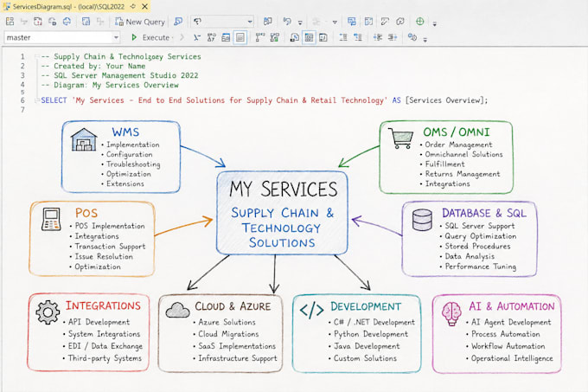Click the save icon in the top toolbar

point(53,22)
